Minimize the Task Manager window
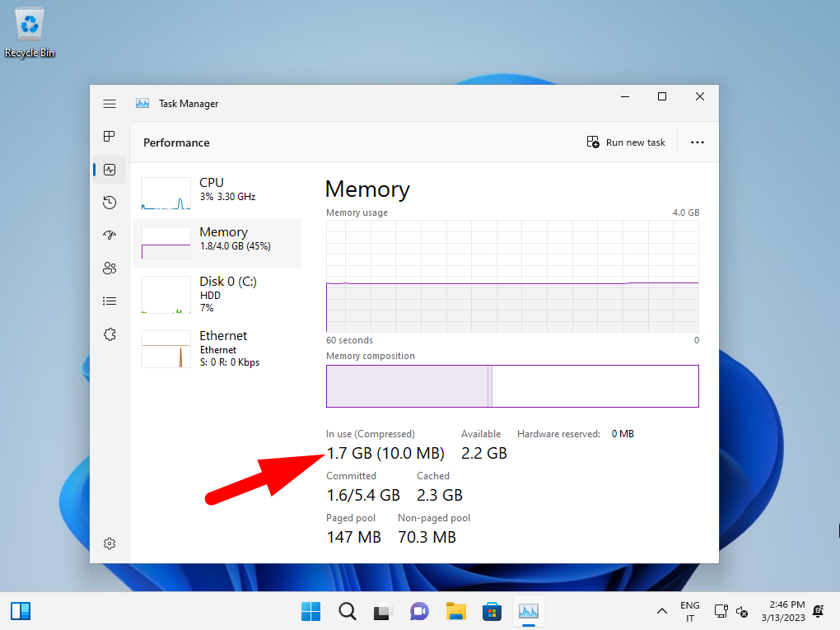This screenshot has height=630, width=840. click(624, 96)
